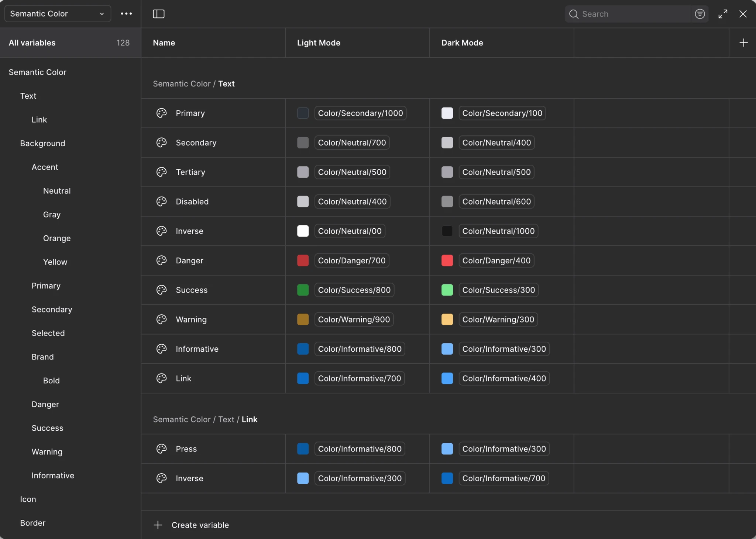Screen dimensions: 756x539
Task: Click the color icon of the Warning variable
Action: tap(161, 319)
